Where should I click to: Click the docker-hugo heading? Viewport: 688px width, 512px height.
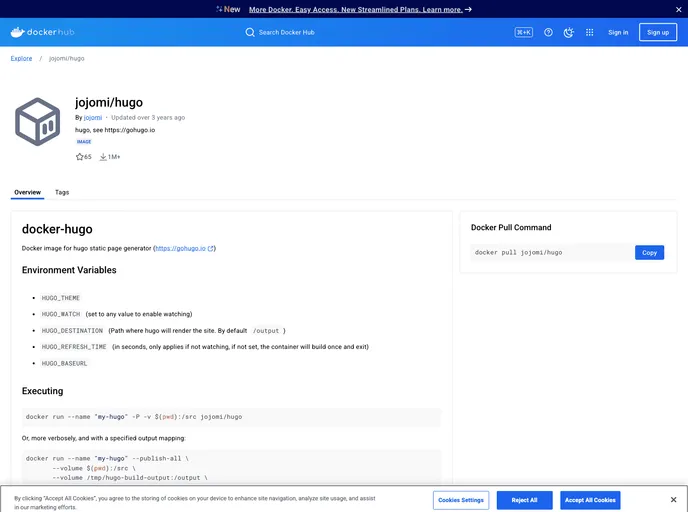pos(57,229)
